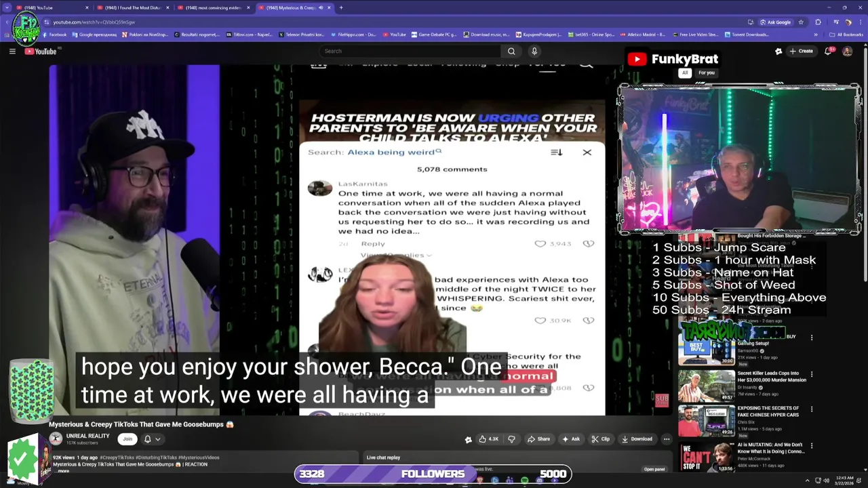
Task: Click the 'Alexa being weird' search link
Action: (394, 152)
